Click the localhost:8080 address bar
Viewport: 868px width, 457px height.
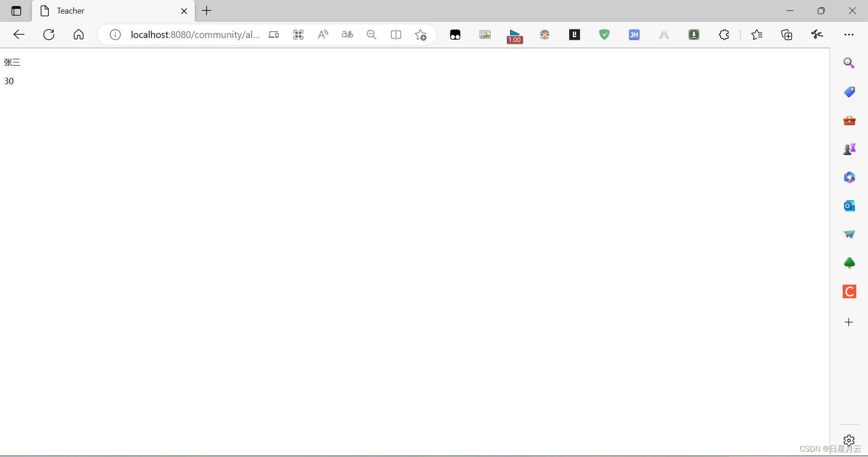point(195,35)
